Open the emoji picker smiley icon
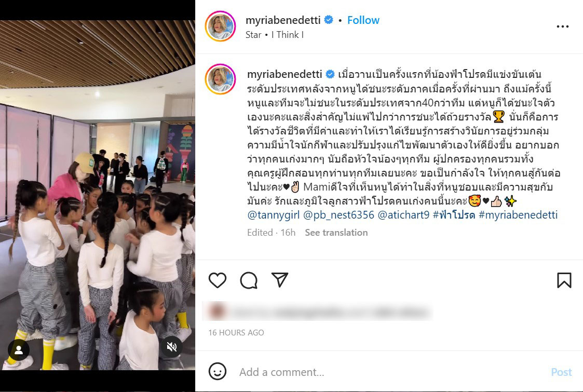Viewport: 583px width, 392px height. (x=218, y=372)
